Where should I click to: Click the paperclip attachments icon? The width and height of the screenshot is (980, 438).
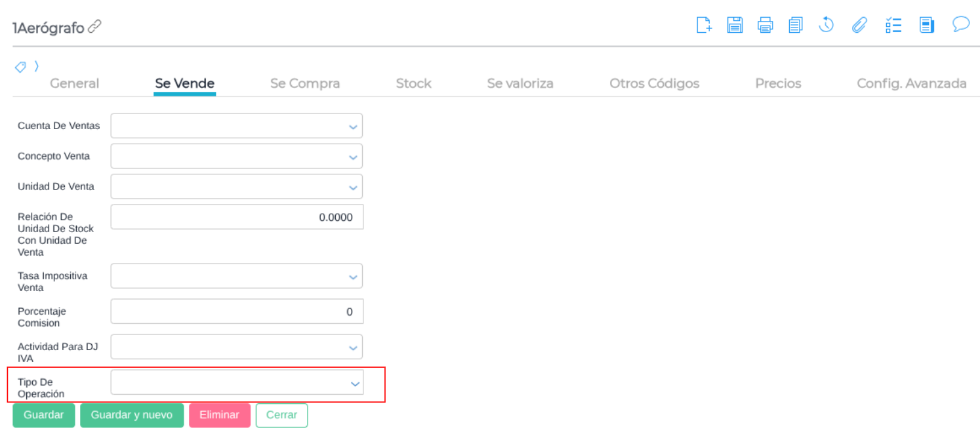click(x=859, y=26)
